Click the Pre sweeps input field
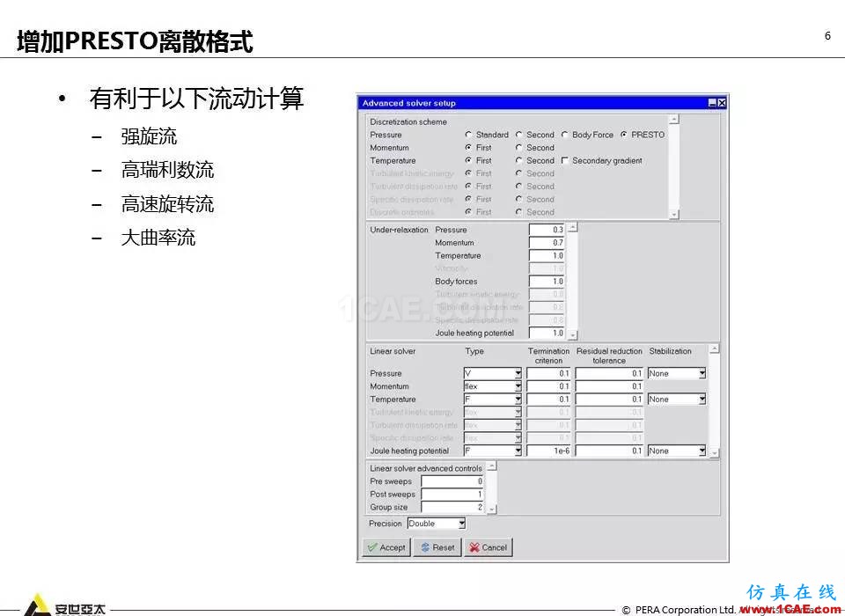The width and height of the screenshot is (845, 616). coord(452,481)
